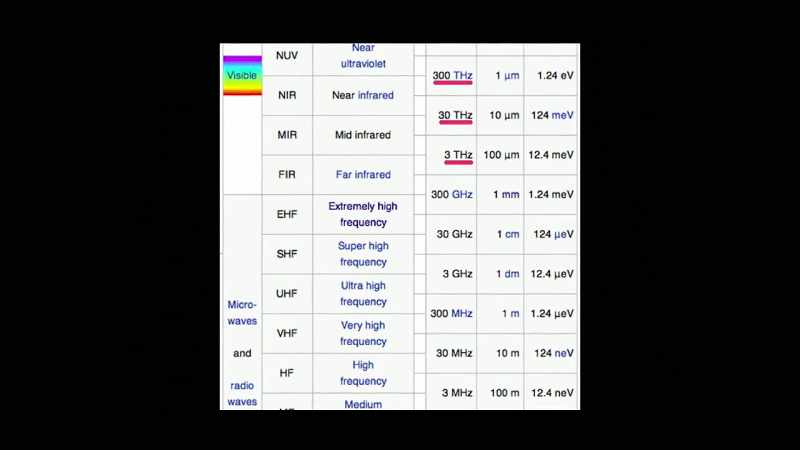800x450 pixels.
Task: Click the infrared link in Near infrared
Action: click(x=376, y=95)
